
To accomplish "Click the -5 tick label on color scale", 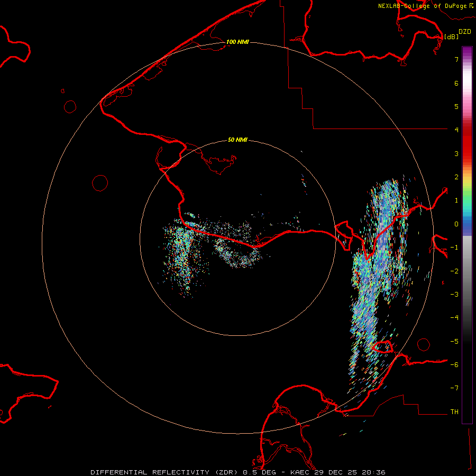I will (454, 342).
